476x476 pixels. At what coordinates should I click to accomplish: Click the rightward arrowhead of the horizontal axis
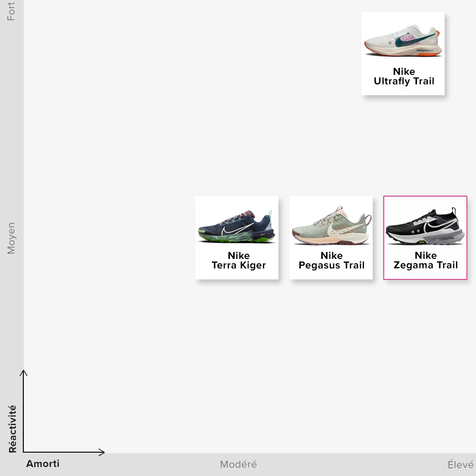coord(102,452)
